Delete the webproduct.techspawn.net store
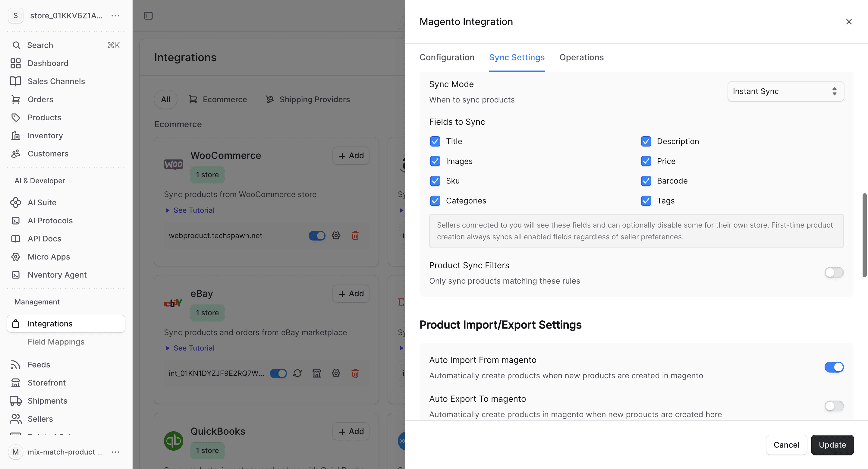The height and width of the screenshot is (469, 868). [x=355, y=235]
